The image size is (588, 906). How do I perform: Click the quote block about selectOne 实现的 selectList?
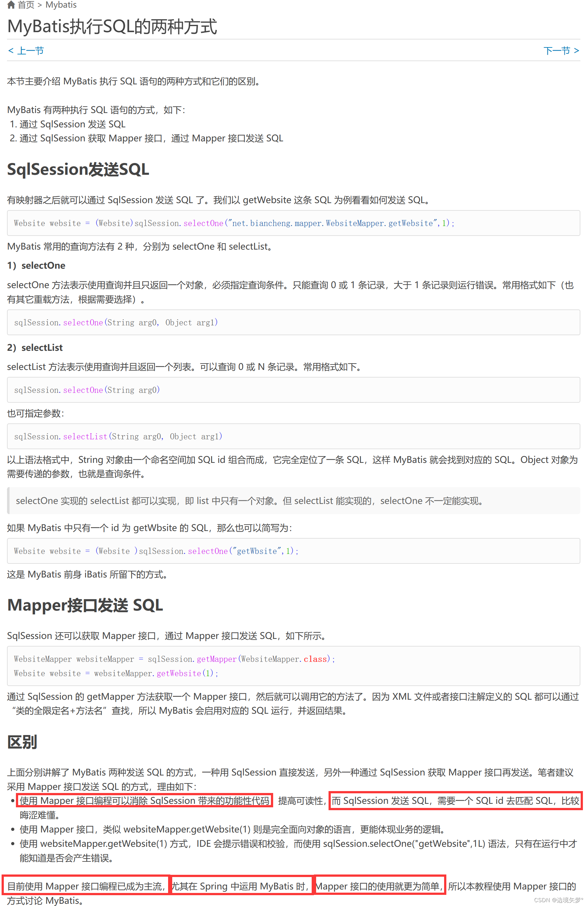pos(294,500)
